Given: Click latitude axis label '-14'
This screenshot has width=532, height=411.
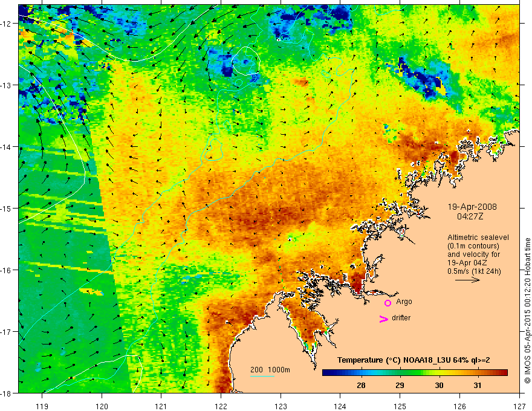Looking at the screenshot, I should [x=6, y=147].
